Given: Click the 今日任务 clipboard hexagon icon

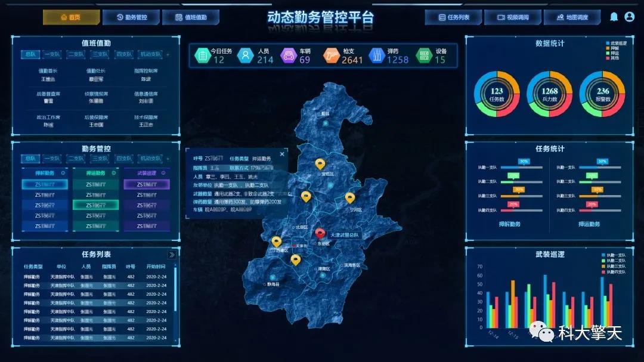Looking at the screenshot, I should (203, 55).
